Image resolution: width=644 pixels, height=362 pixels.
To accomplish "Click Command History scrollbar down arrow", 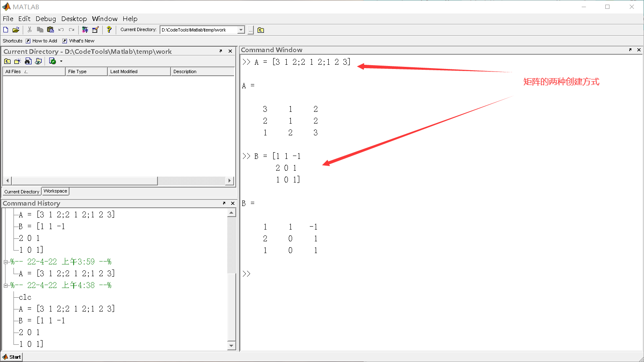I will tap(232, 346).
